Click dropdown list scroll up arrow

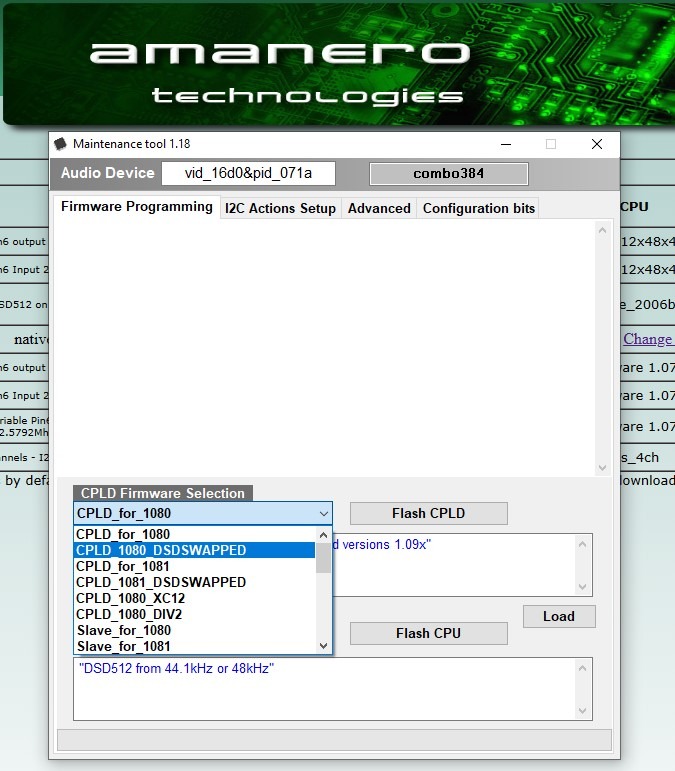pos(323,535)
